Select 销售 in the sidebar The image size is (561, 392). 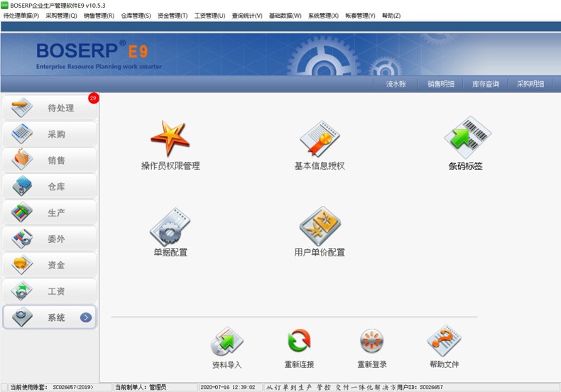(50, 160)
